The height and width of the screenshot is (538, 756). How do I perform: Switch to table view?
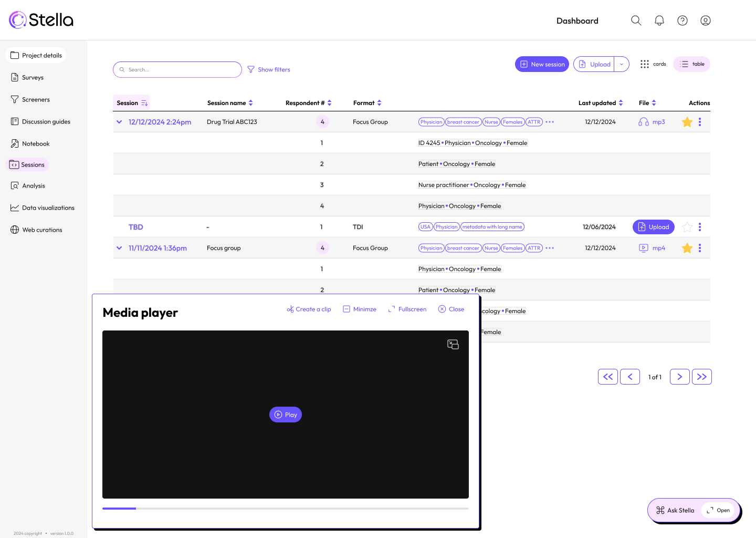click(691, 64)
